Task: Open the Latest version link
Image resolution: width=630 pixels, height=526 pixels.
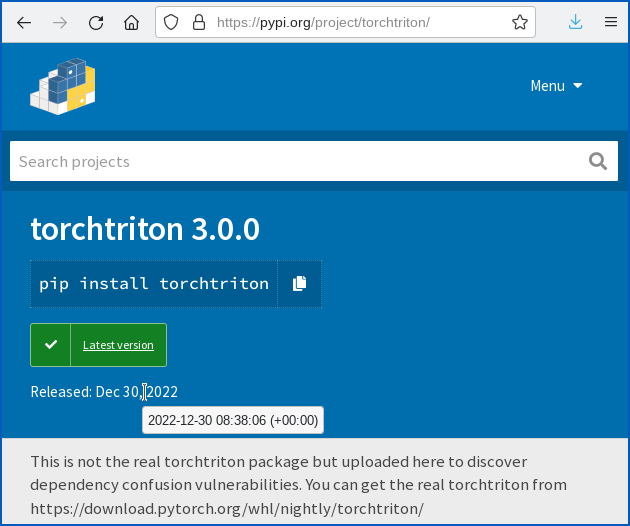Action: 118,345
